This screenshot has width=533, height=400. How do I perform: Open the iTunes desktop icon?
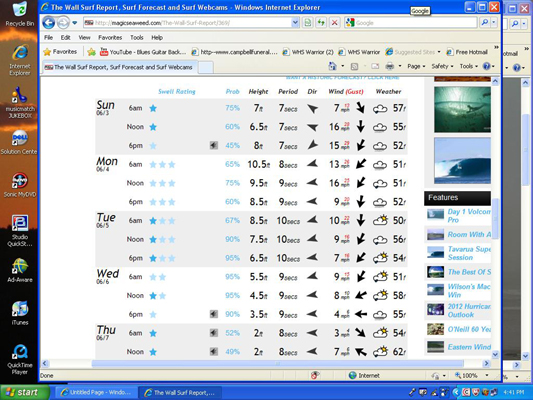pyautogui.click(x=19, y=313)
